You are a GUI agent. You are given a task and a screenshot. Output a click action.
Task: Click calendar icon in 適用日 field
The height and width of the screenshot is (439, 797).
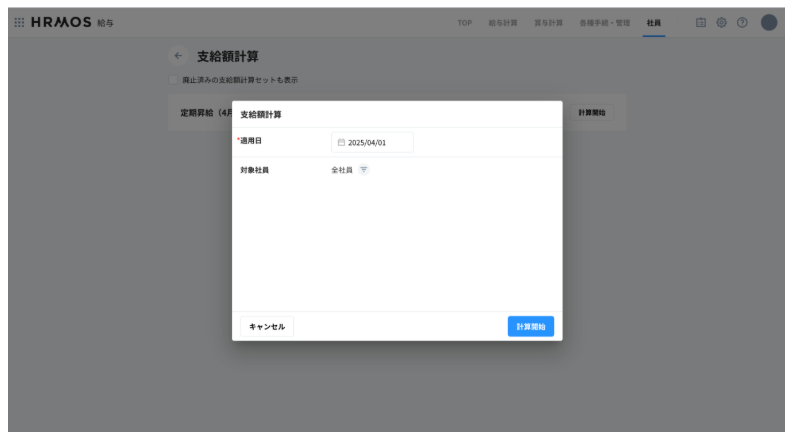[x=341, y=143]
